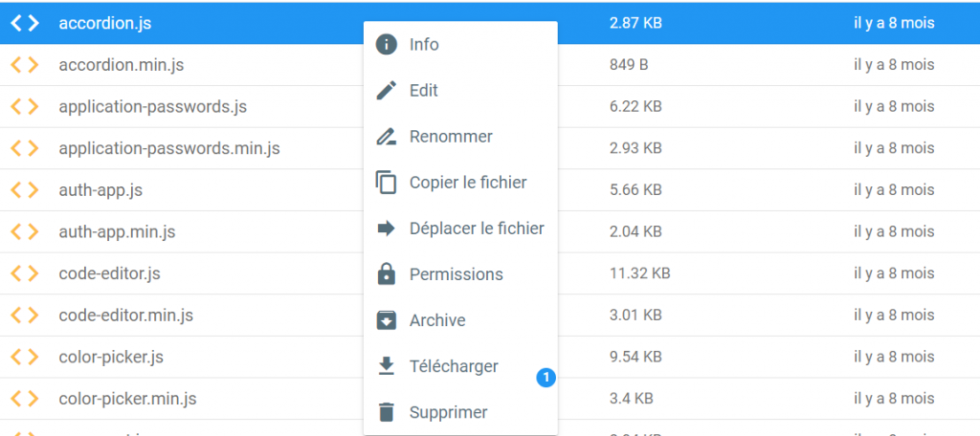Click the Edit pencil icon

point(387,91)
